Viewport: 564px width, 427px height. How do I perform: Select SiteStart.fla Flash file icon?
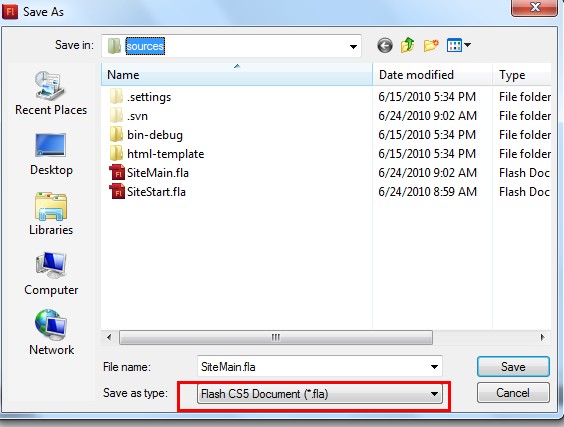[117, 192]
